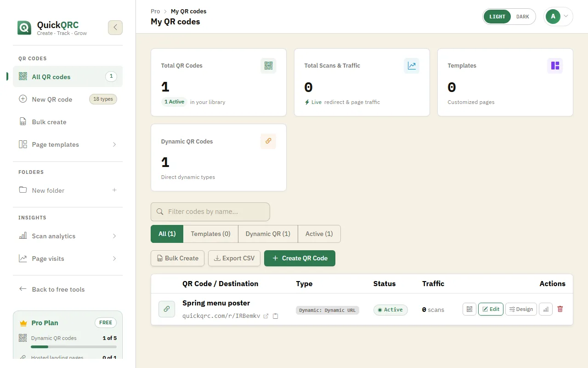Click the Active status pill
Screen dimensions: 588x368
click(x=390, y=310)
